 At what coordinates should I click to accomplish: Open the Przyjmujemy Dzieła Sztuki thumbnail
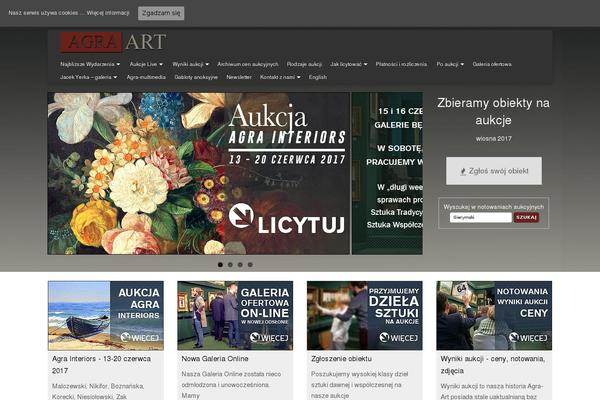[x=365, y=316]
